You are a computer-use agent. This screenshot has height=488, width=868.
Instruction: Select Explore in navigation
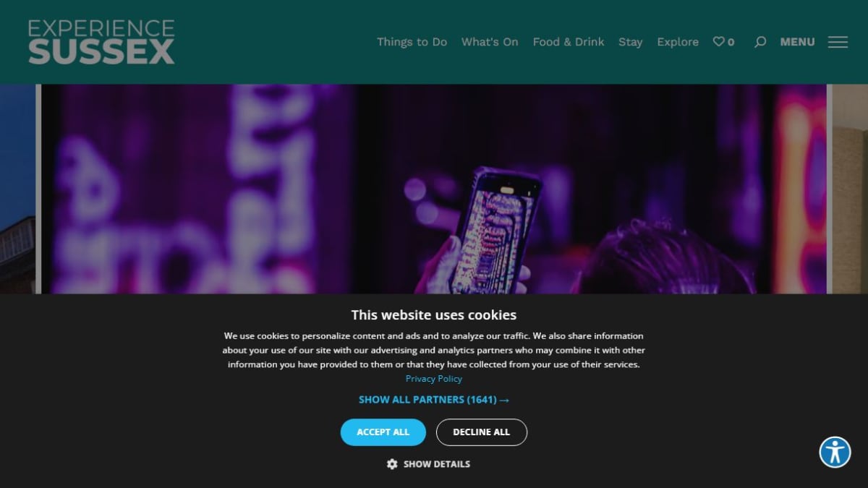[x=678, y=42]
